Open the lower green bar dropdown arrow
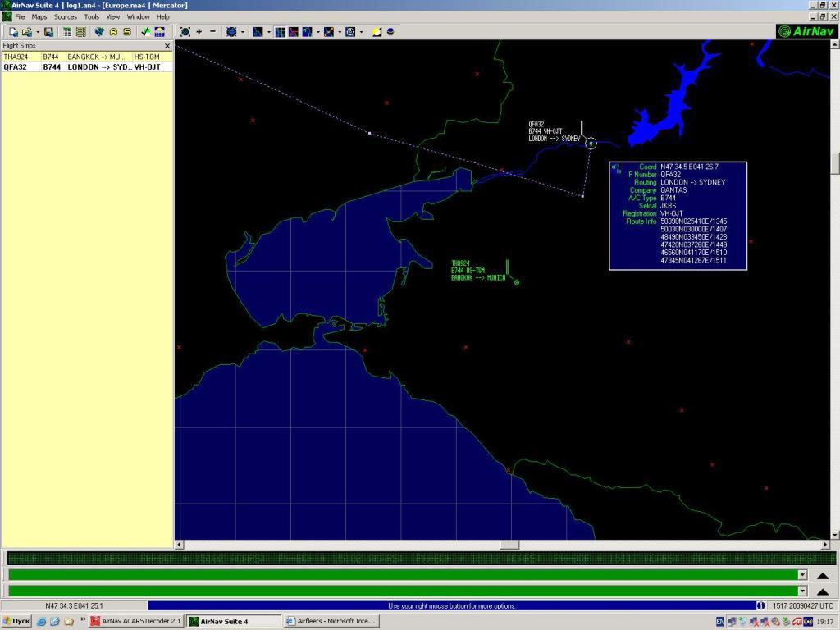This screenshot has height=630, width=840. pos(802,591)
